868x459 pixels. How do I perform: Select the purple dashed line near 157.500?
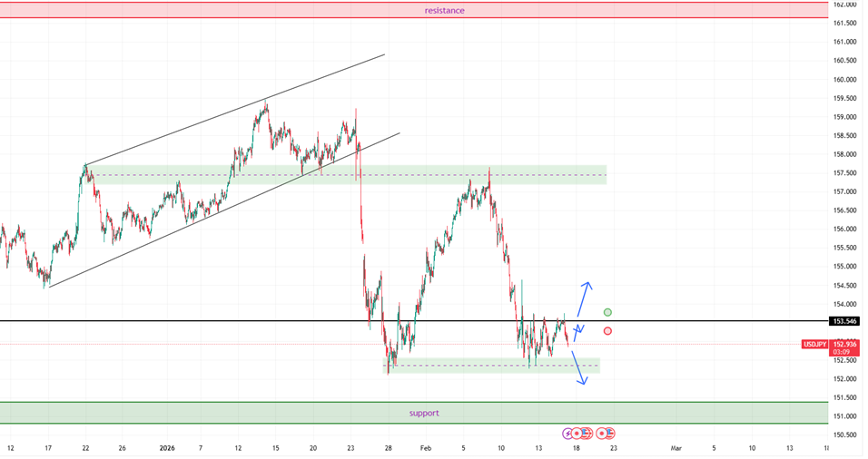tap(409, 175)
